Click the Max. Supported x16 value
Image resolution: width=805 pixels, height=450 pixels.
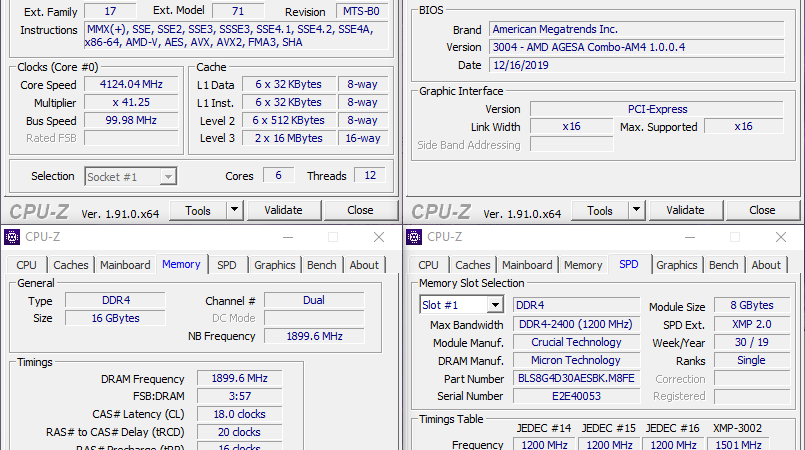coord(743,127)
